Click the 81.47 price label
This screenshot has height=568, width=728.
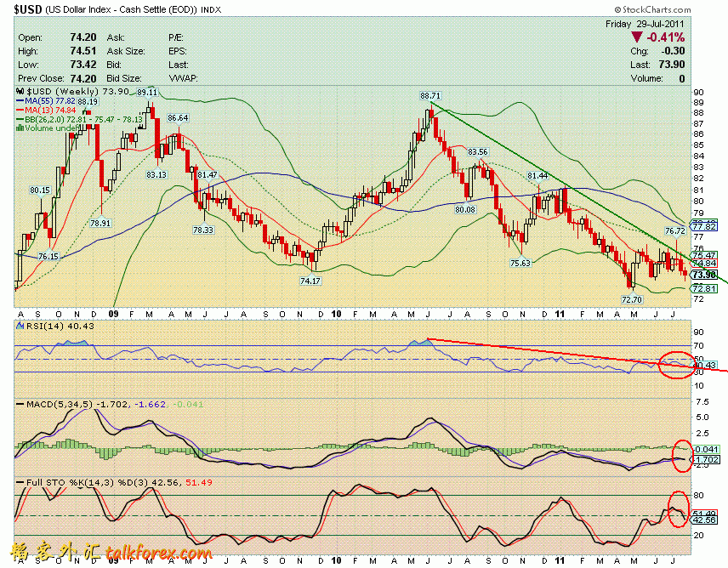(x=207, y=174)
